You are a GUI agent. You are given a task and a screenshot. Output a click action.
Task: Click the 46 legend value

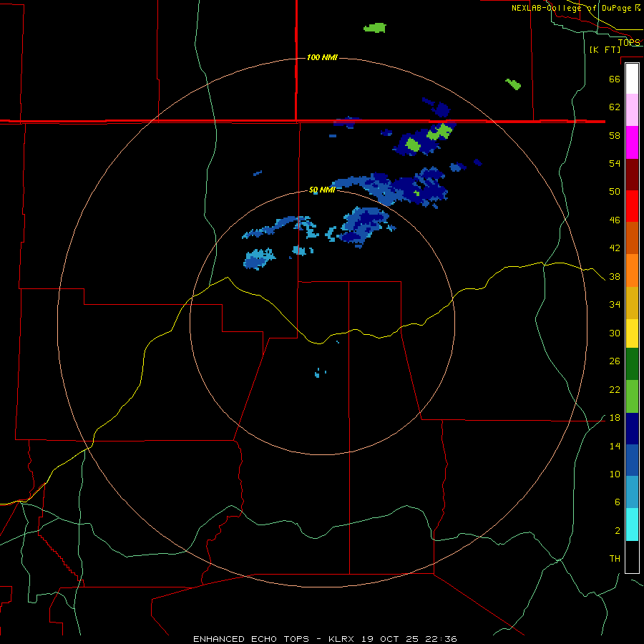pyautogui.click(x=615, y=220)
